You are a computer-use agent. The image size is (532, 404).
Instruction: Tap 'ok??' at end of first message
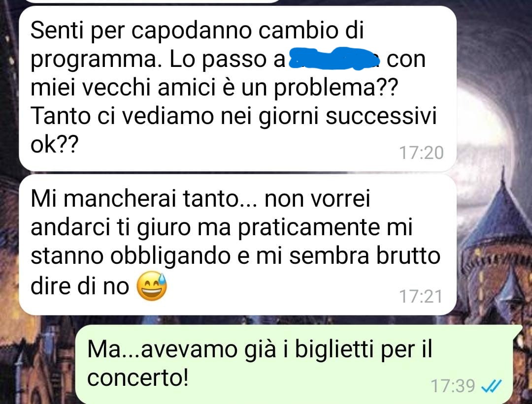(x=54, y=145)
